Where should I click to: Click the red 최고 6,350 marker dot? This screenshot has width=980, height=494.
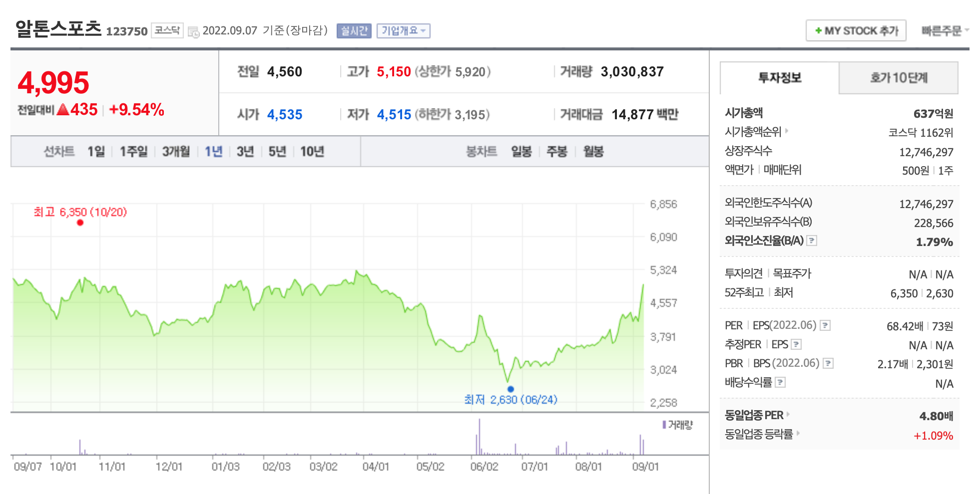80,223
